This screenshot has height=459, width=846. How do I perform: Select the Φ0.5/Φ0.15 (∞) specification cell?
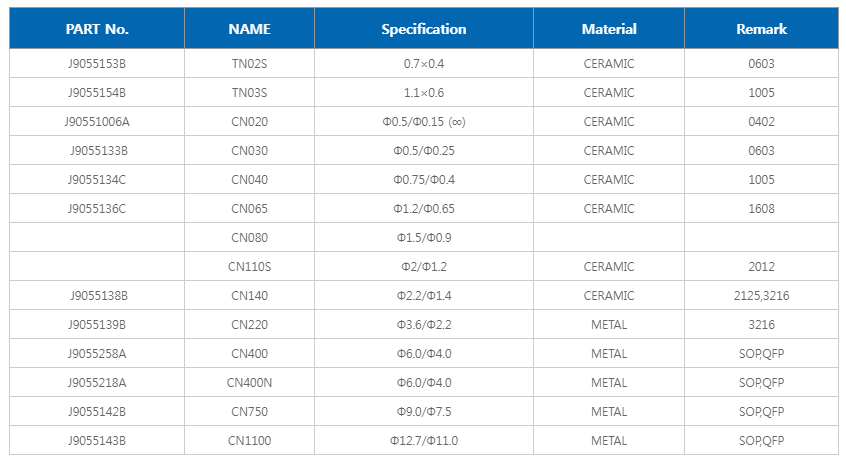pos(424,122)
